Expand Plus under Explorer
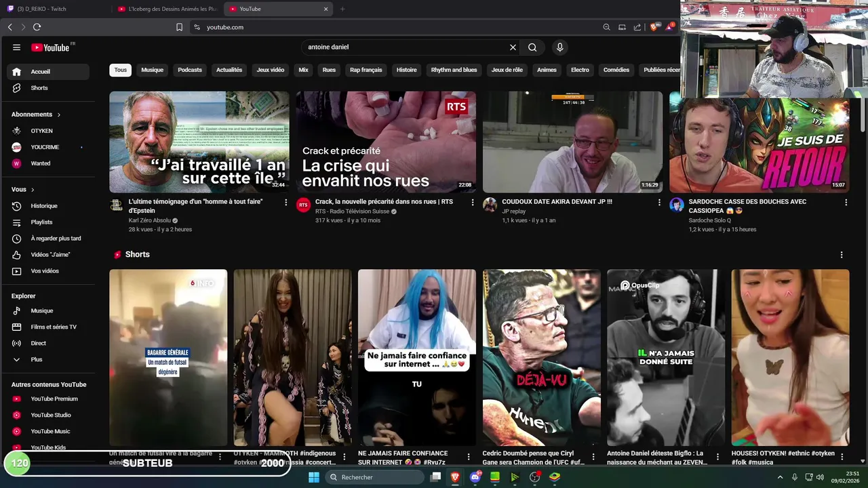868x488 pixels. tap(48, 360)
